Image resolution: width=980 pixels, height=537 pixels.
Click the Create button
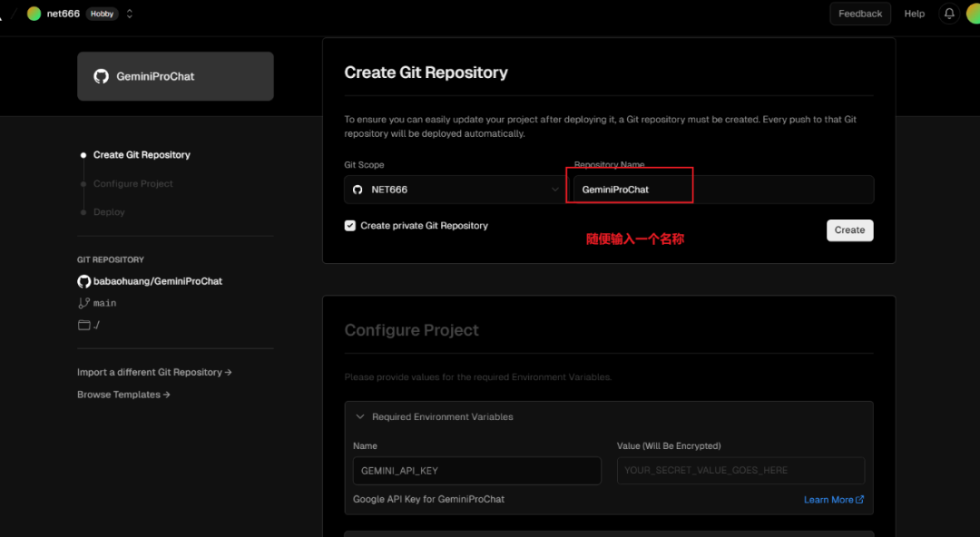(850, 230)
